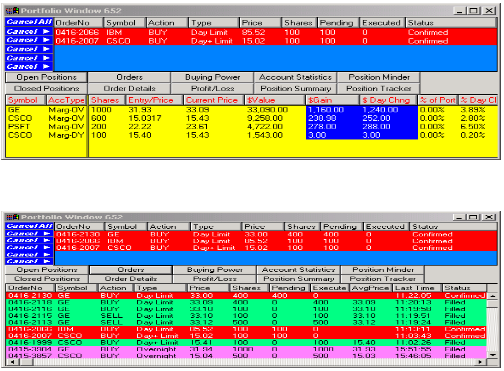Open Position Summary tab in the top window
504x371 pixels.
click(x=295, y=89)
